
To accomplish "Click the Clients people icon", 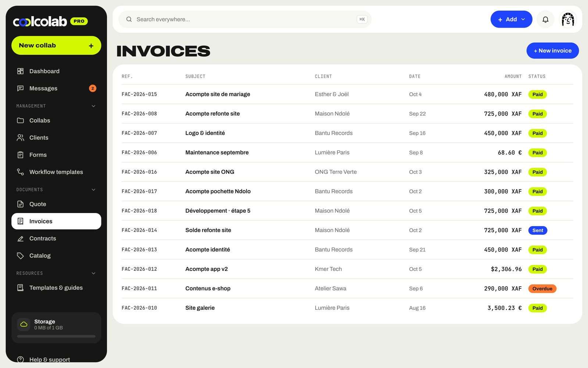I will pyautogui.click(x=21, y=138).
